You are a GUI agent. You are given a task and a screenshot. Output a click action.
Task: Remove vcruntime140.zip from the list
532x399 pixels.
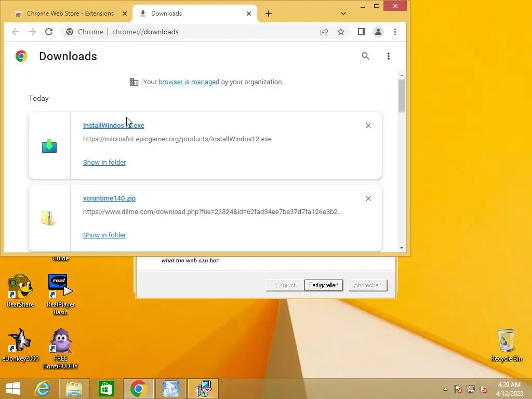point(368,198)
